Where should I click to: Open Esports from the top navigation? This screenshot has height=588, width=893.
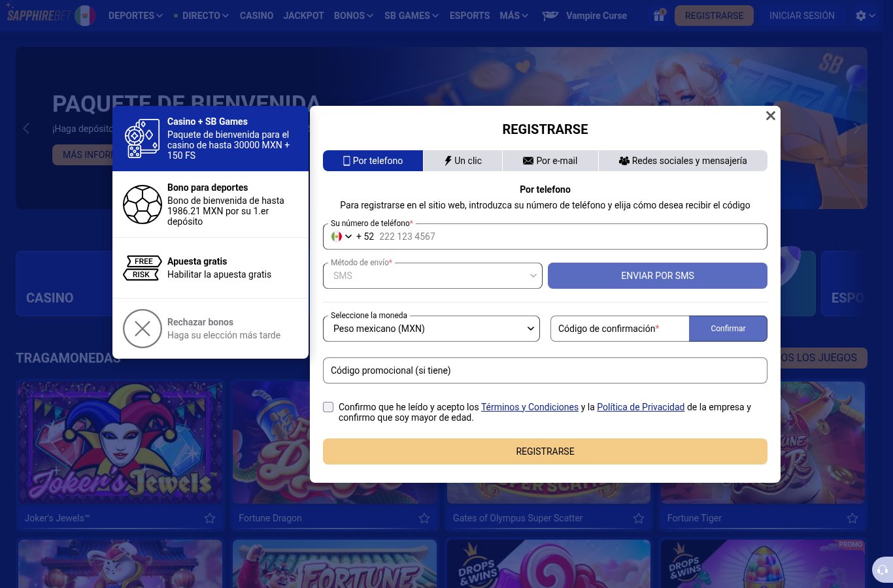(x=469, y=16)
